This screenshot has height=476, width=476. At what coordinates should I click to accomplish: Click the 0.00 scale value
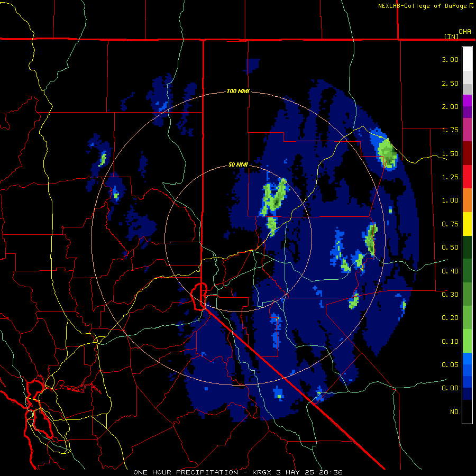pyautogui.click(x=450, y=388)
